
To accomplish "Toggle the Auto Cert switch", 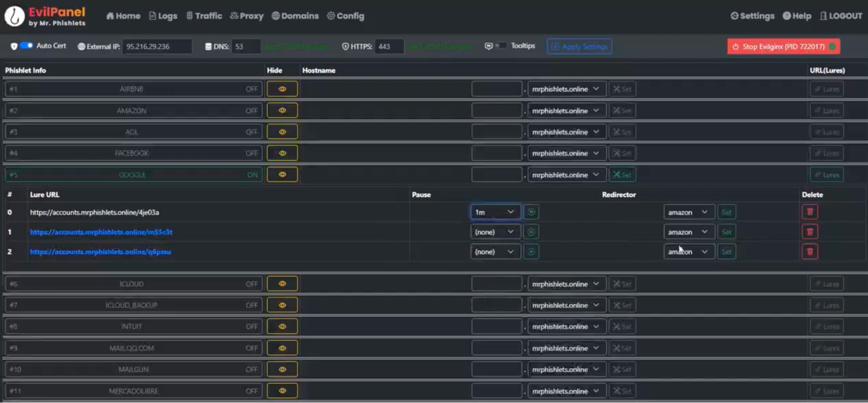I will [x=26, y=46].
